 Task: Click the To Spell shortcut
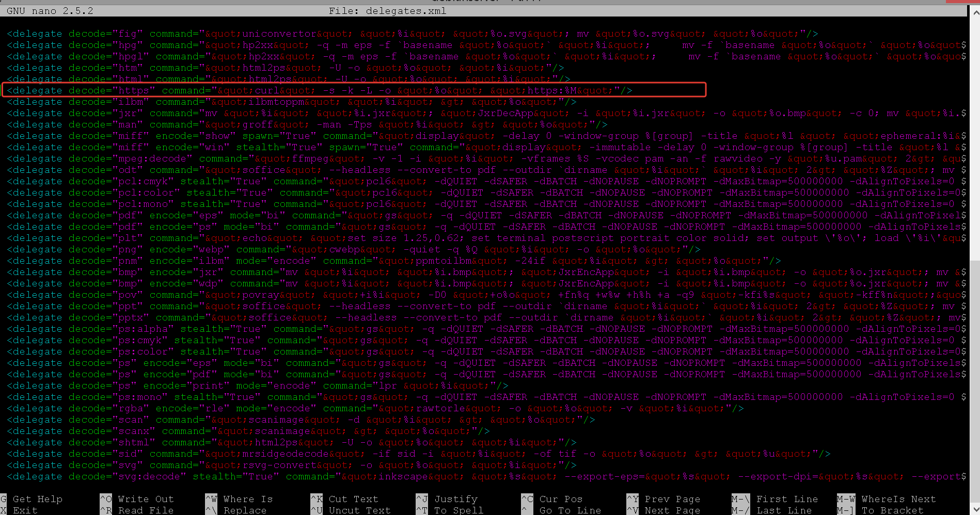point(459,510)
